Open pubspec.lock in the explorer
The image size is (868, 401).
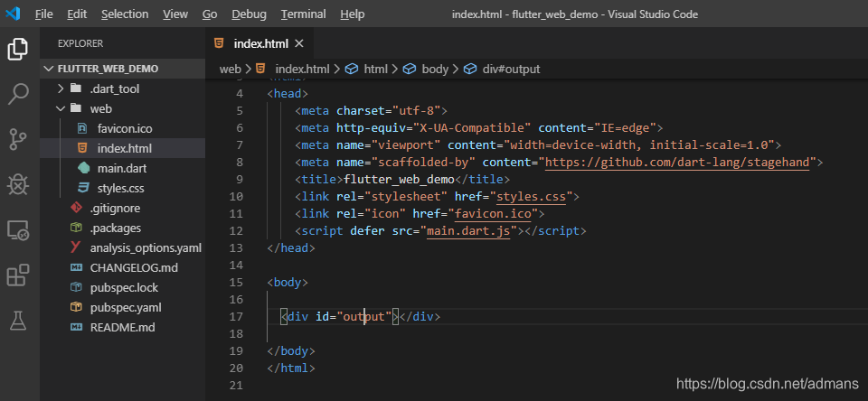122,287
